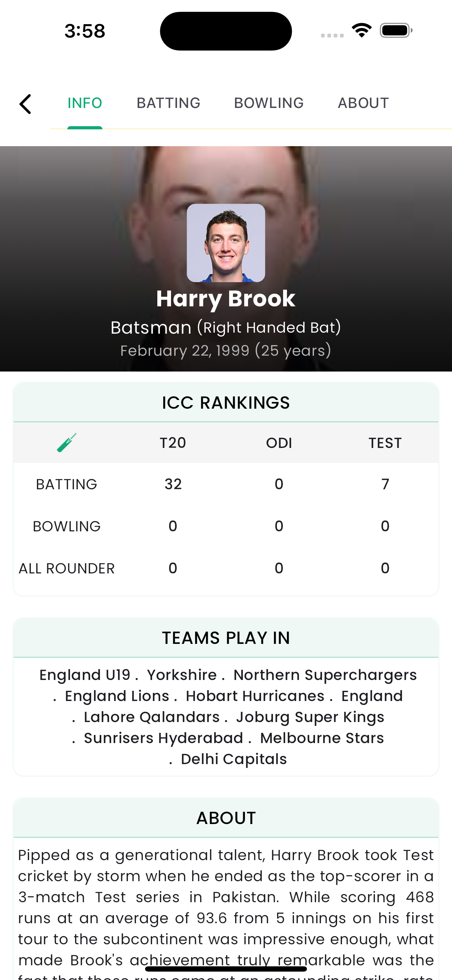Viewport: 452px width, 980px height.
Task: Click the TEST batting ranking 7
Action: point(385,484)
